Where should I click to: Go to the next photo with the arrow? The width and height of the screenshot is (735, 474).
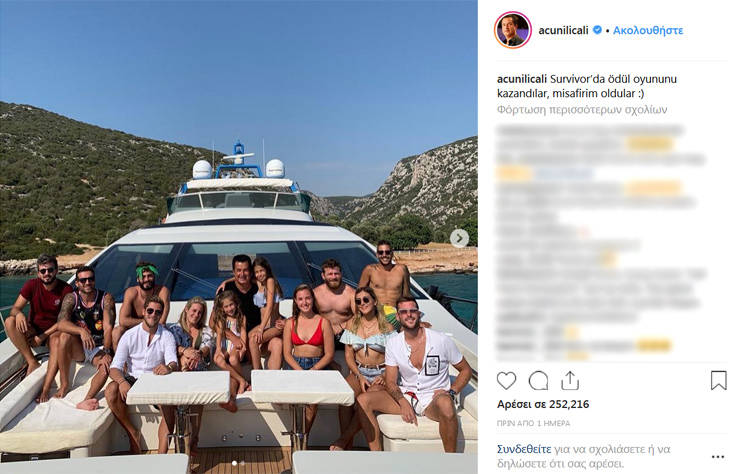coord(459,239)
